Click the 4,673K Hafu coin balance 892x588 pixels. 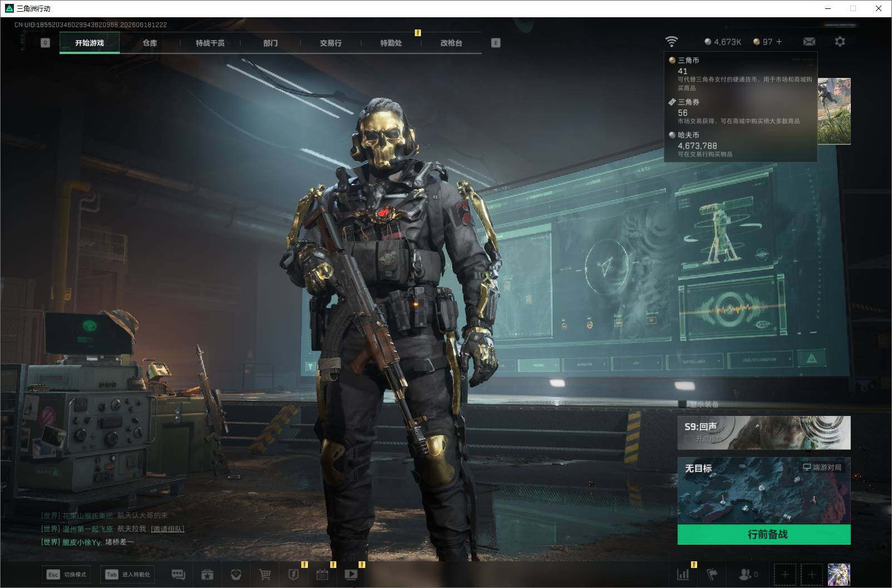click(x=723, y=42)
